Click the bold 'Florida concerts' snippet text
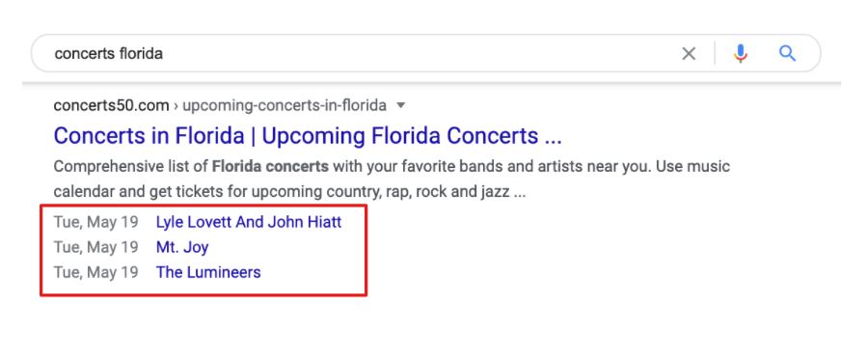This screenshot has width=868, height=361. [270, 167]
